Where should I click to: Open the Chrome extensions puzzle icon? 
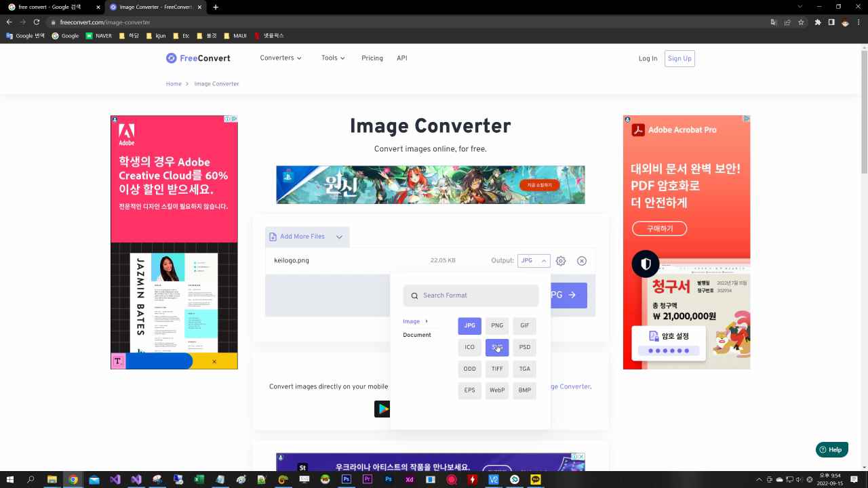click(818, 22)
